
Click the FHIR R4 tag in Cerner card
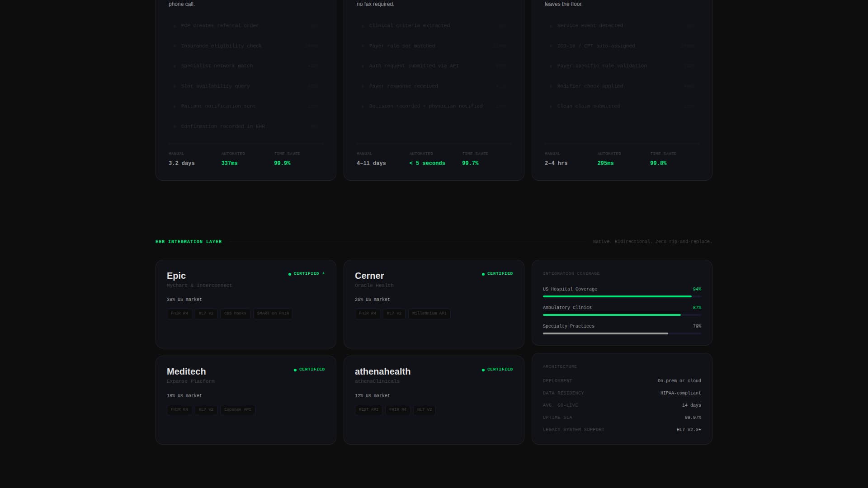tap(368, 314)
